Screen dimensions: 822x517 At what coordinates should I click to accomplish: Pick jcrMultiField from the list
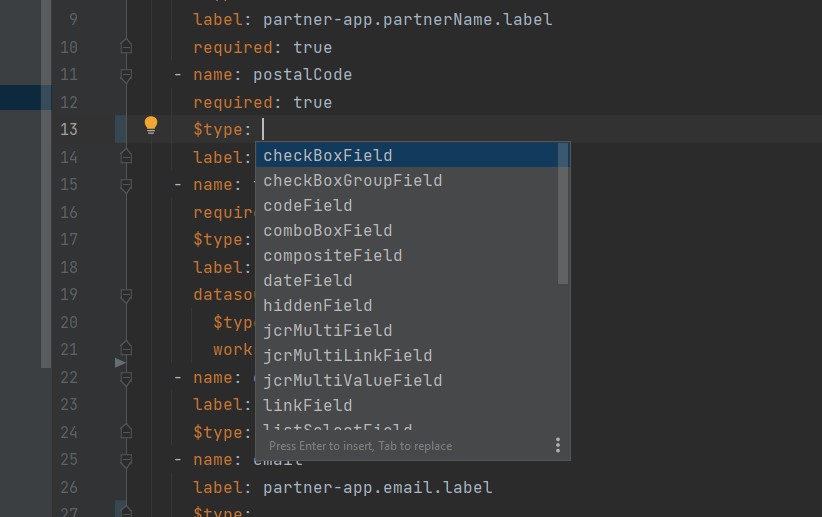click(328, 331)
